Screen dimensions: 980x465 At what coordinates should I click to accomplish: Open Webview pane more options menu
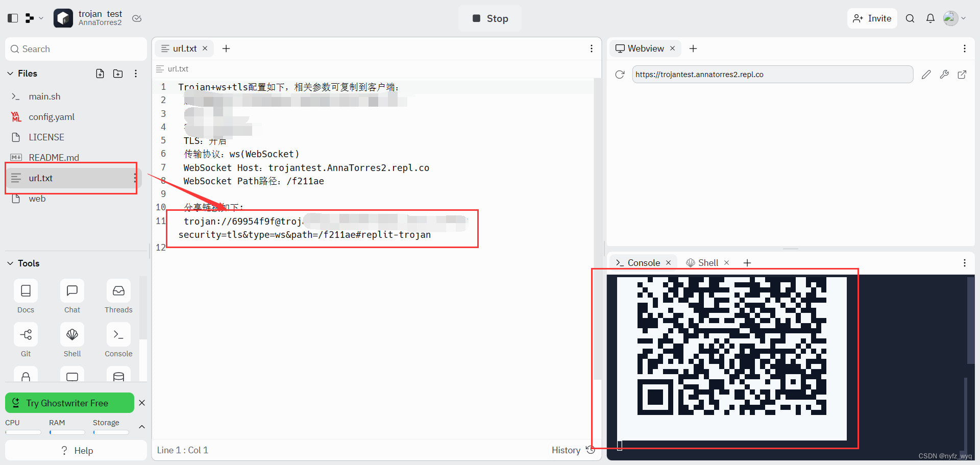coord(965,48)
